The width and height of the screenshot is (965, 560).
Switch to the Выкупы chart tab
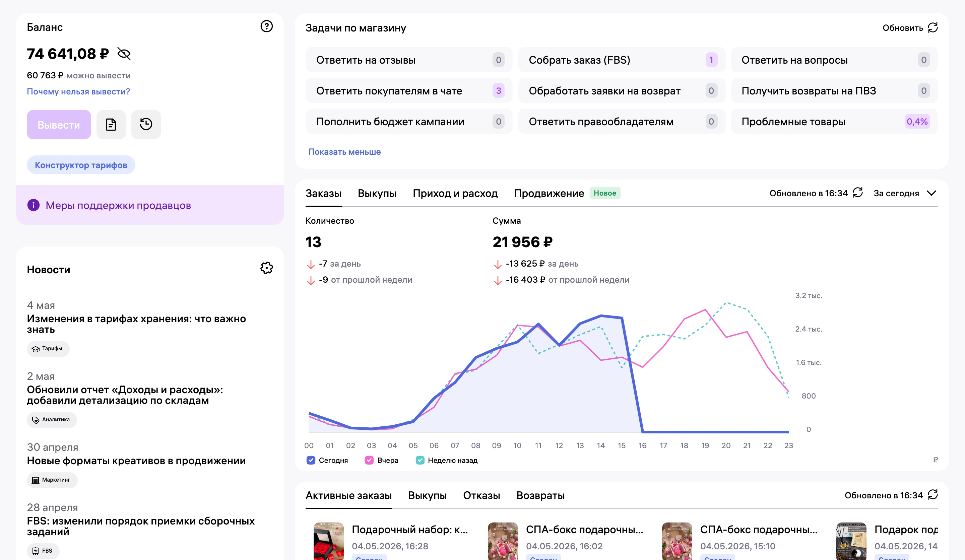coord(377,193)
